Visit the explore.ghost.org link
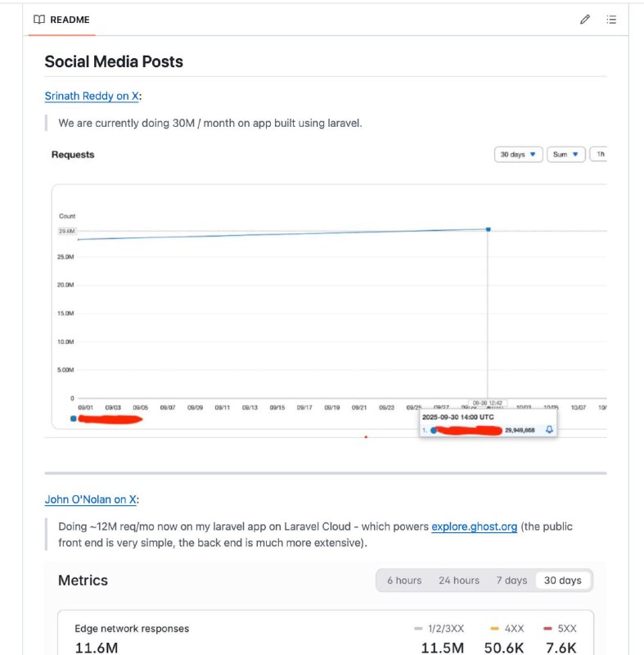Screen dimensions: 644x655 tap(475, 526)
